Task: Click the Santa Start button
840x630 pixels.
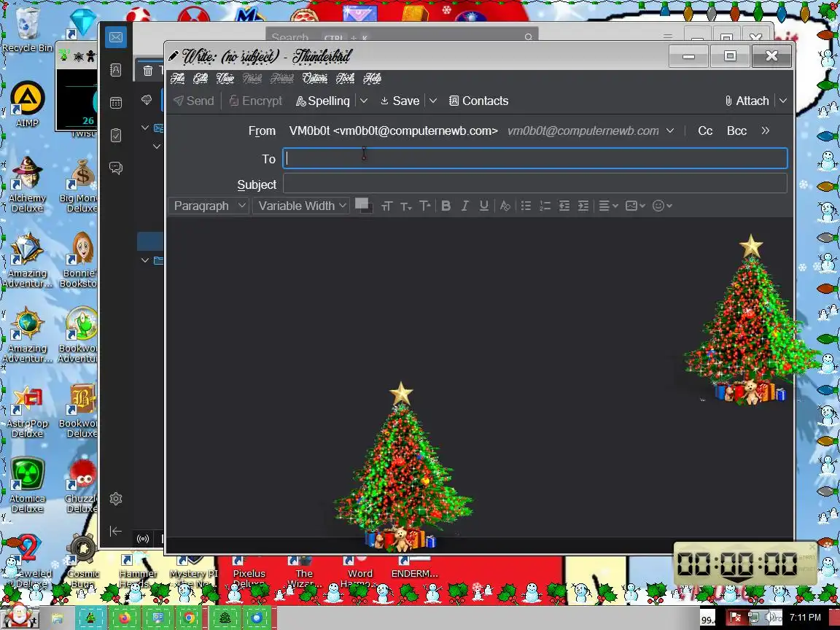Action: [19, 616]
